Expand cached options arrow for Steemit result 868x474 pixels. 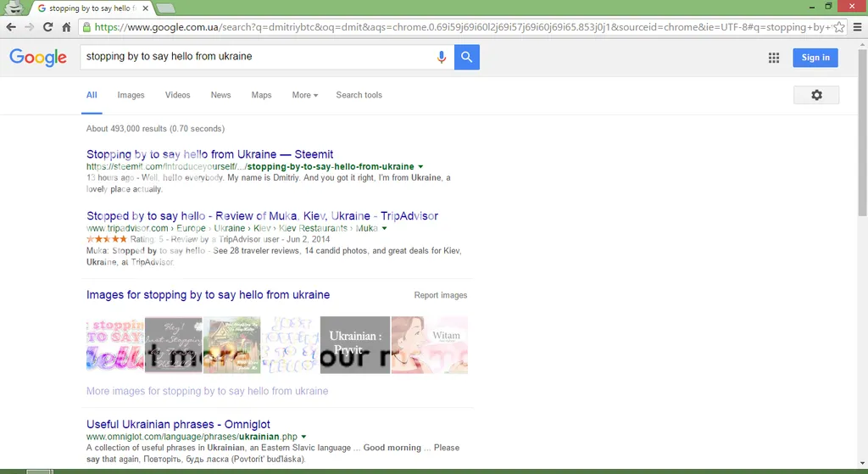coord(420,167)
